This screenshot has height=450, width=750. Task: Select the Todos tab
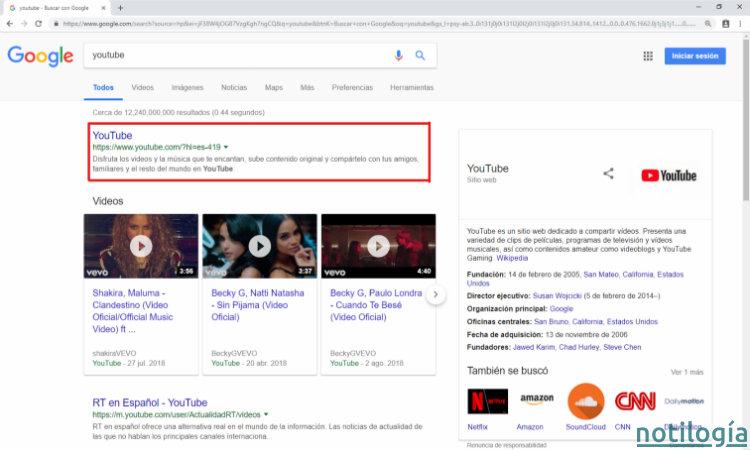pos(103,88)
